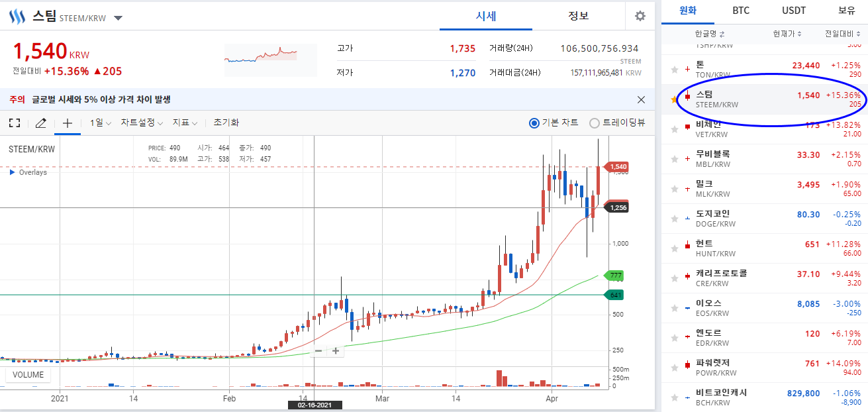
Task: Open STEEM/KRW market selector dropdown arrow
Action: 118,18
